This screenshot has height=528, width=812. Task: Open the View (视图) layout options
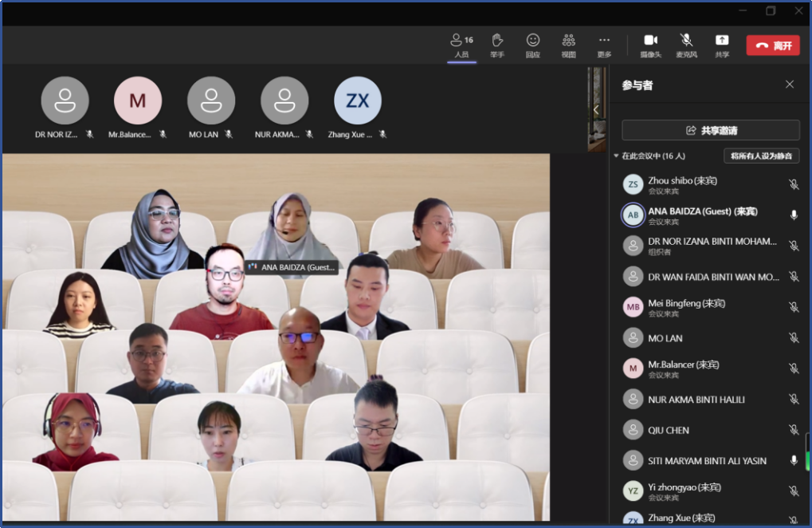(x=568, y=45)
